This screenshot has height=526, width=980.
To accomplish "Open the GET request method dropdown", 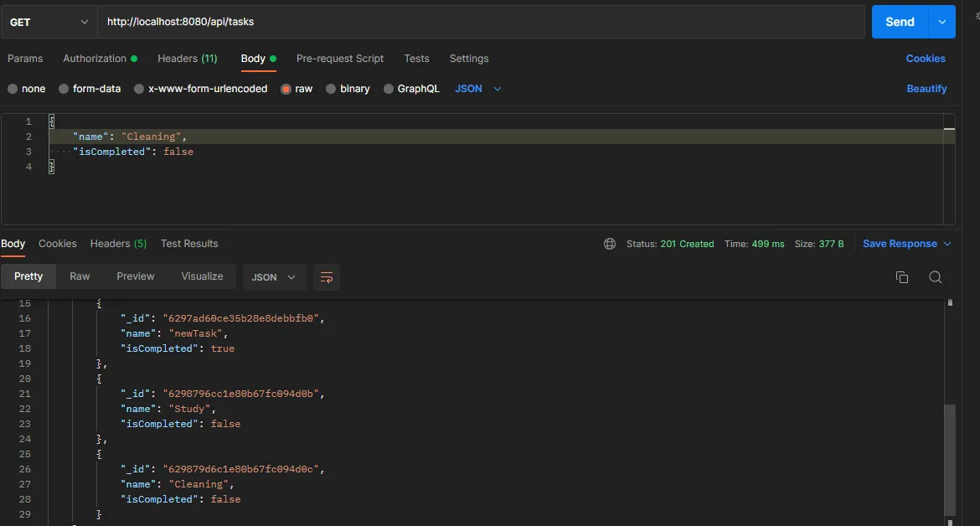I will [x=48, y=22].
